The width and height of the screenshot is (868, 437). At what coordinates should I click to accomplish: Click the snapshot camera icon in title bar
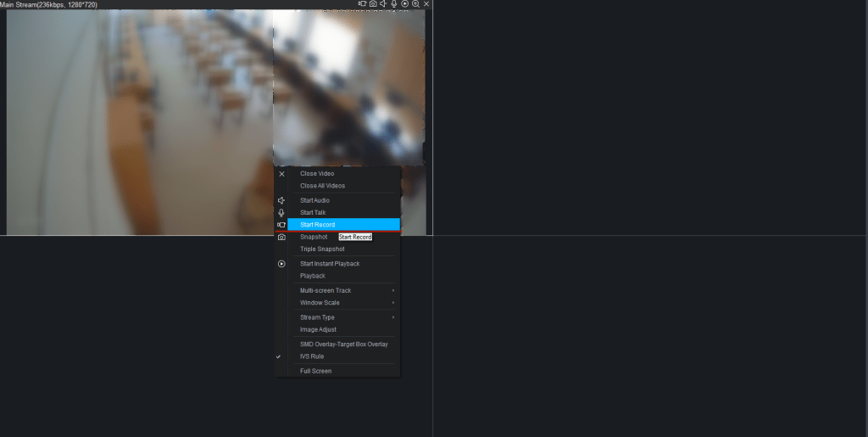[373, 4]
